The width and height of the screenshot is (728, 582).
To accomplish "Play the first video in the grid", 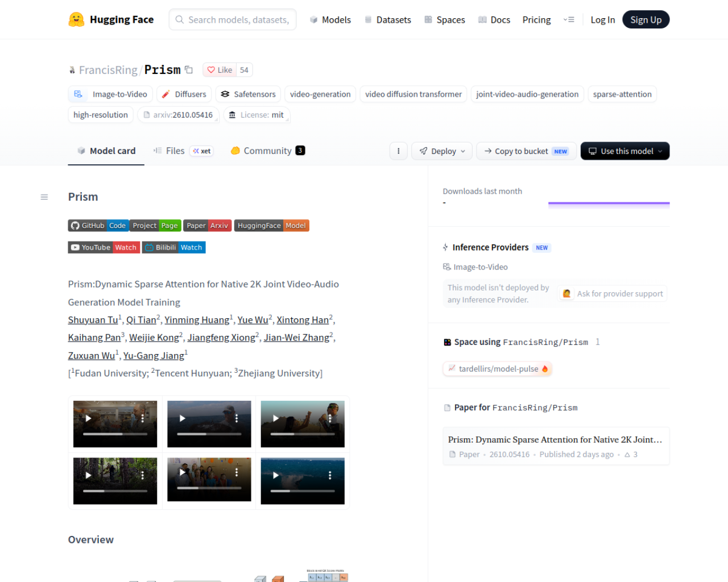I will coord(88,418).
